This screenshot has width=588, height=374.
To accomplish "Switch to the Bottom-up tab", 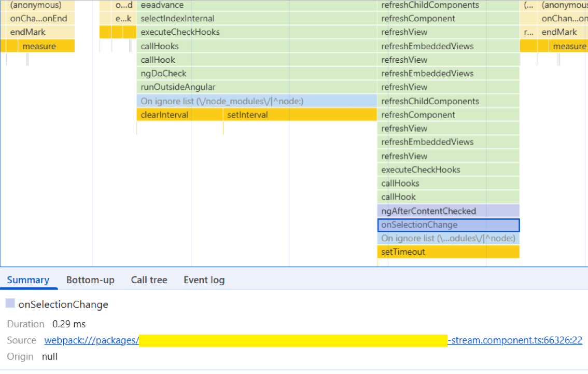I will (90, 280).
